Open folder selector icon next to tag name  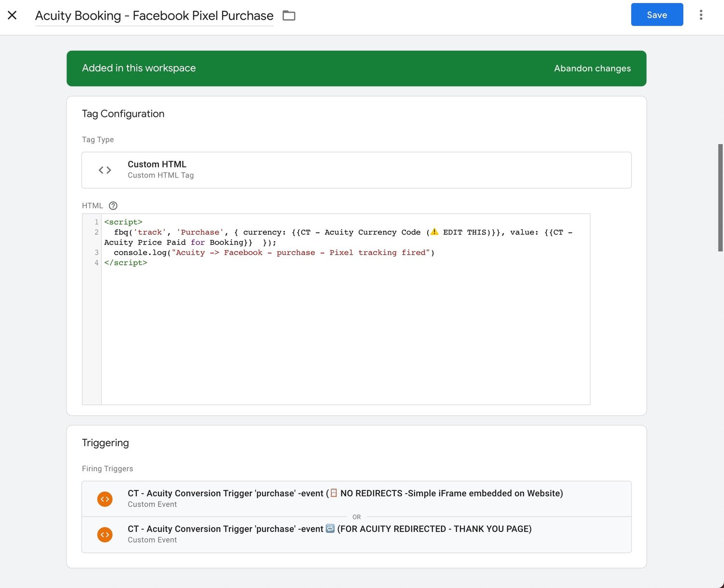(289, 15)
